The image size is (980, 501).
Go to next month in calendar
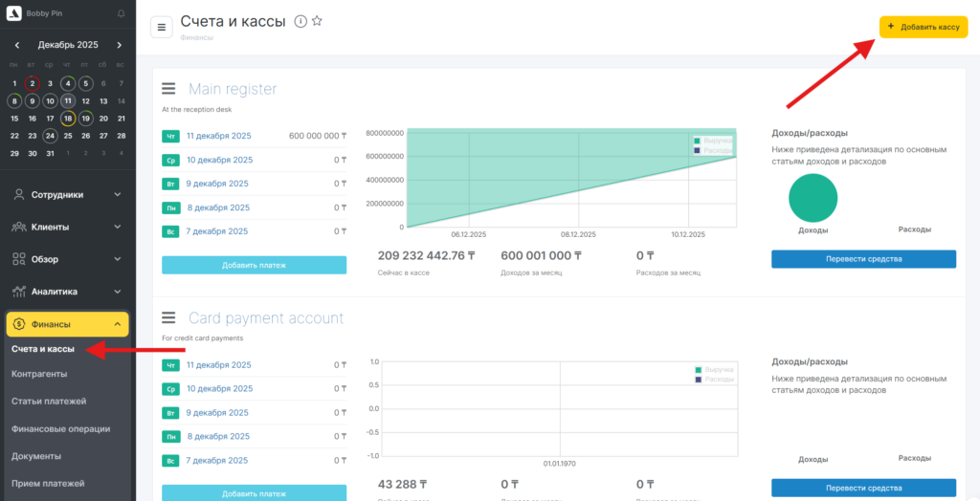[119, 45]
